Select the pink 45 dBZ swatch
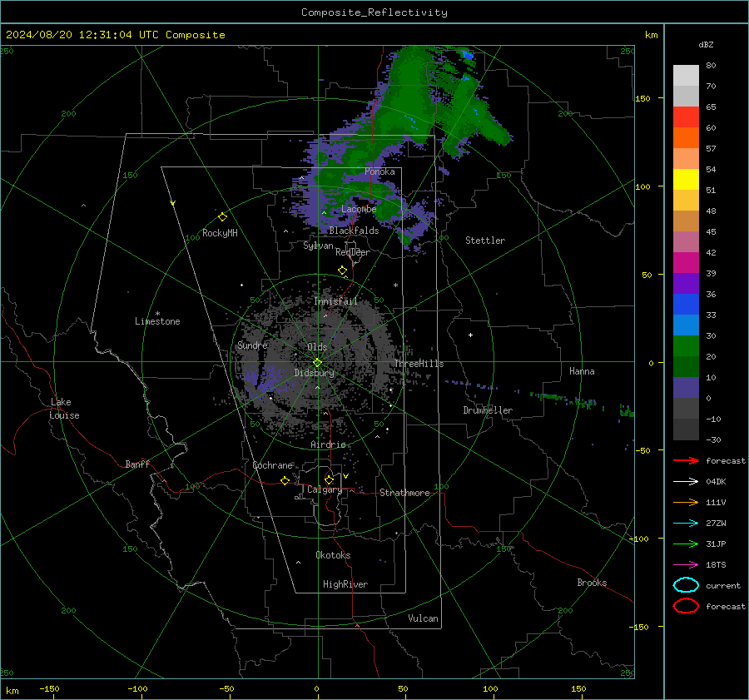749x700 pixels. click(x=686, y=241)
